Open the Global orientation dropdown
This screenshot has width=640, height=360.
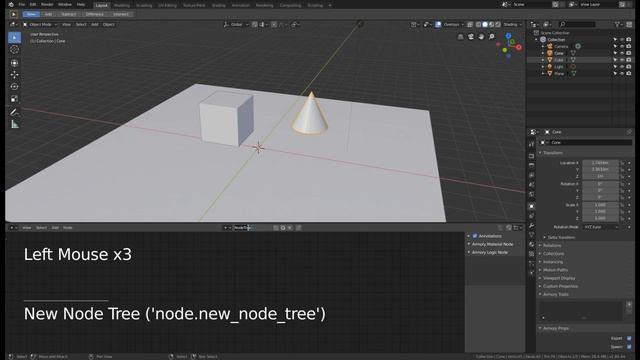point(236,24)
